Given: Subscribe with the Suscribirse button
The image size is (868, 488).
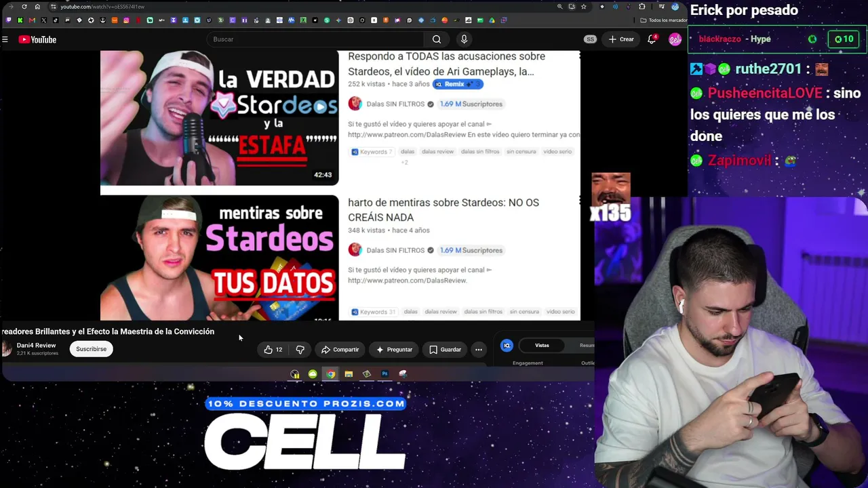Looking at the screenshot, I should coord(91,349).
